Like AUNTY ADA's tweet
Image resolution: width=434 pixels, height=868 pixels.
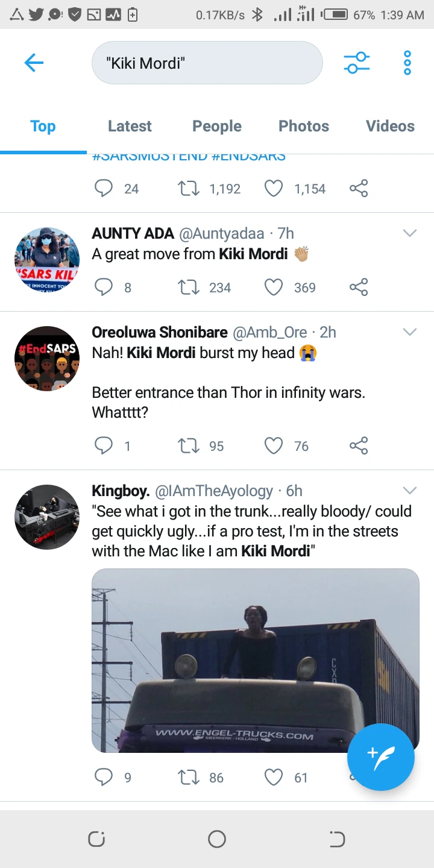[274, 288]
